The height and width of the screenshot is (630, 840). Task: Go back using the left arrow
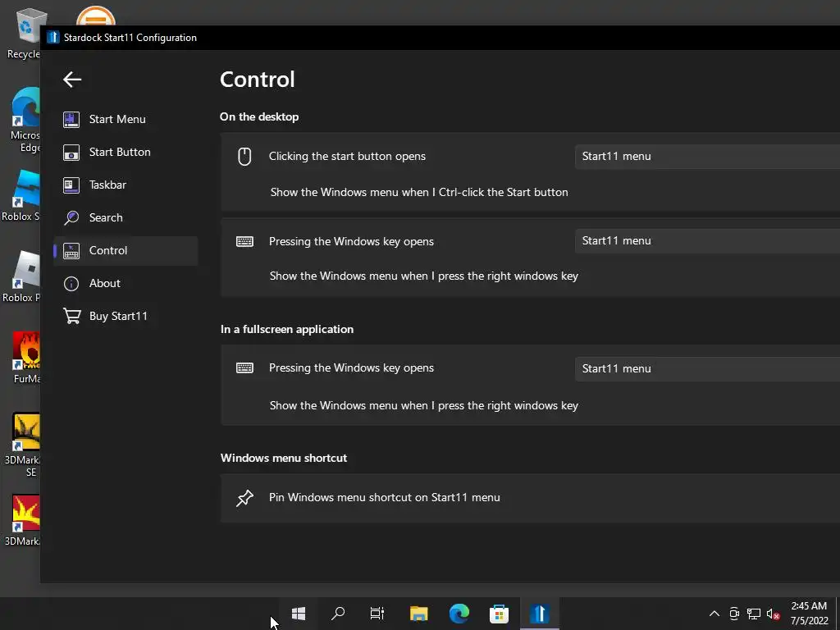(x=72, y=80)
